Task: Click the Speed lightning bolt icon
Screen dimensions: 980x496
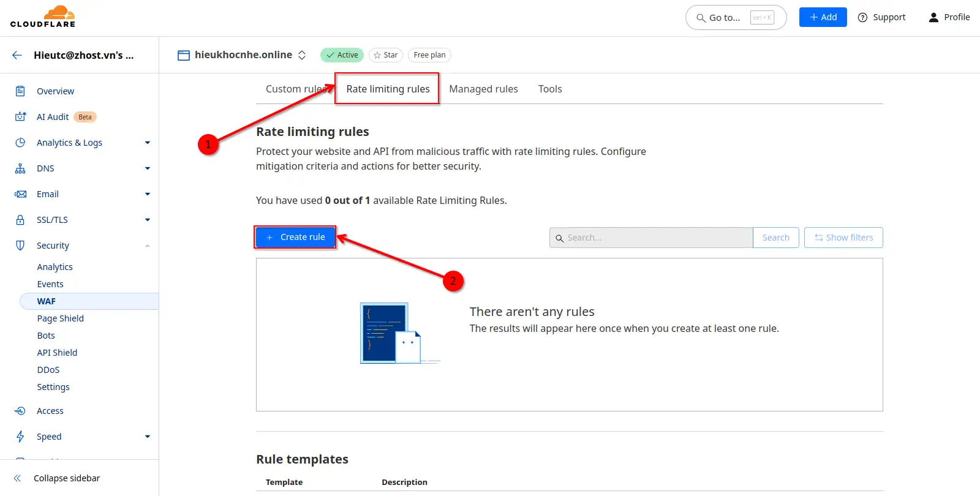Action: 20,437
